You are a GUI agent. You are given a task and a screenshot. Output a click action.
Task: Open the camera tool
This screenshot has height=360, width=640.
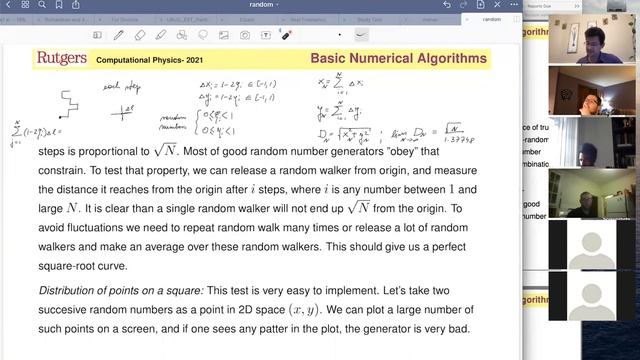pyautogui.click(x=245, y=35)
